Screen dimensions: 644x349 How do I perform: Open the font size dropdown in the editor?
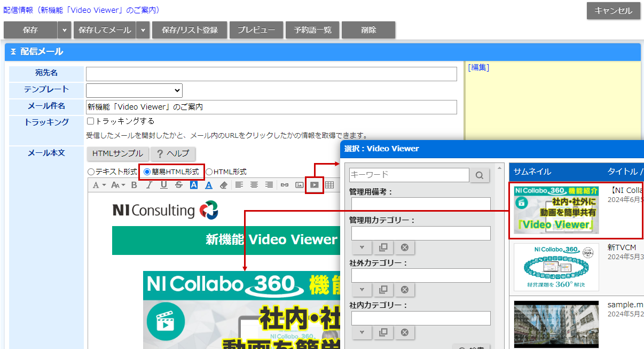click(x=118, y=185)
